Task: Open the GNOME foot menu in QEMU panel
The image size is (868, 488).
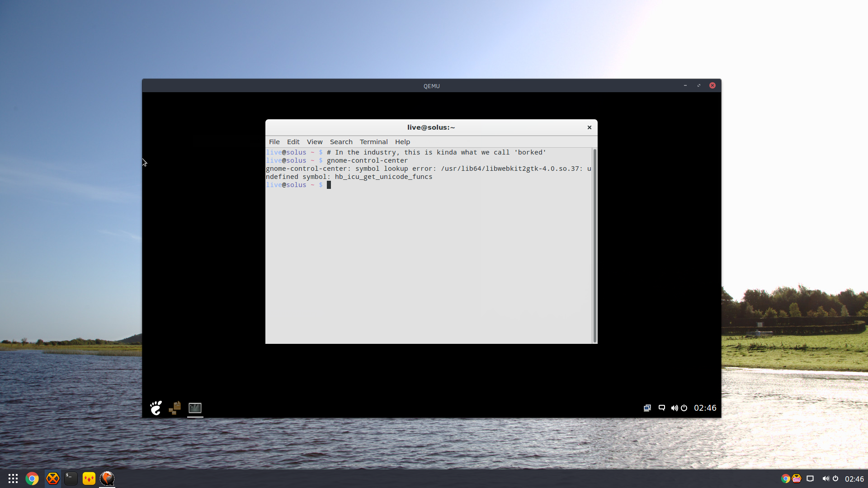Action: pos(156,408)
